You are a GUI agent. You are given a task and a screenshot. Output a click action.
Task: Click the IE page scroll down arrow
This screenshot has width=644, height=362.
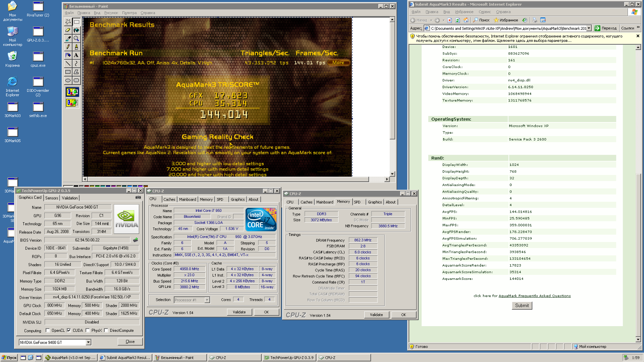638,339
